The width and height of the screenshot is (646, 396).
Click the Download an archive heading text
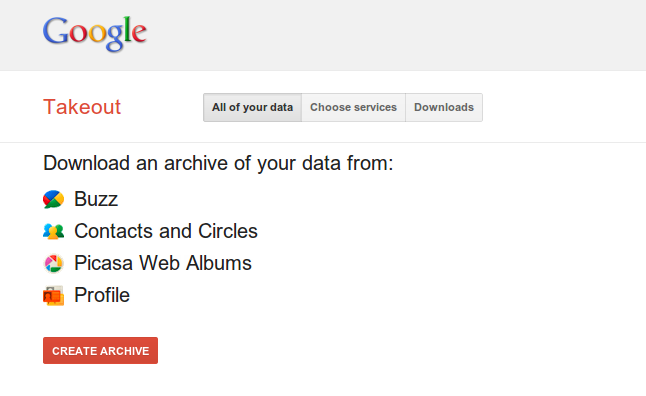click(218, 164)
